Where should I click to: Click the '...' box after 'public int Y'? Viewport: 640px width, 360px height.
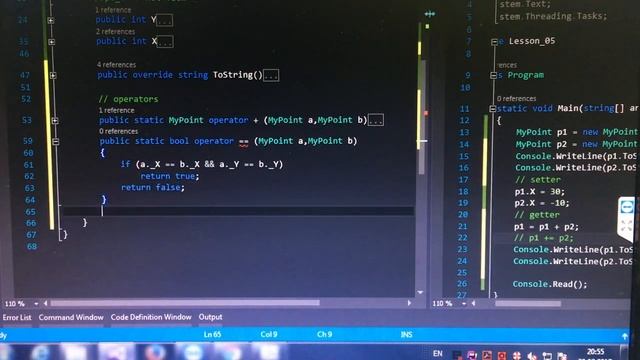pos(165,20)
